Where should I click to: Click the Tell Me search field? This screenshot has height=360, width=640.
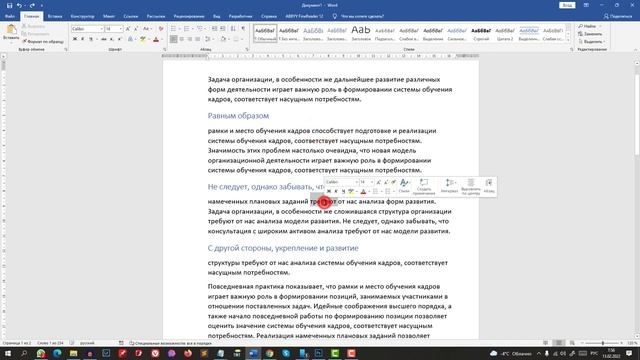[362, 16]
